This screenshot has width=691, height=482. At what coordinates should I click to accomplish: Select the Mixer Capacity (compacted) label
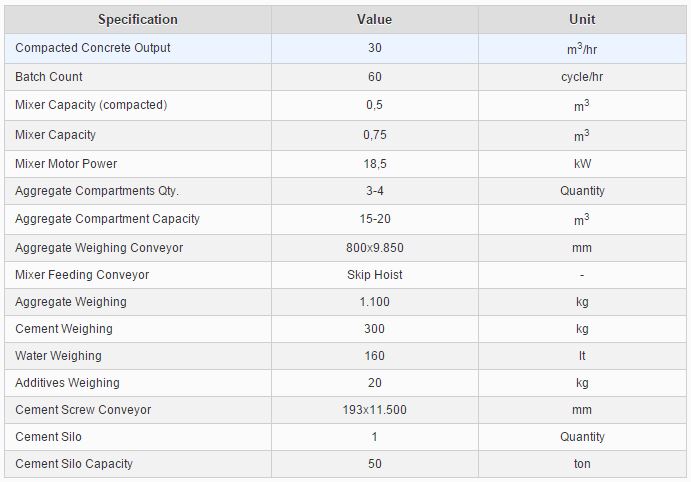91,105
